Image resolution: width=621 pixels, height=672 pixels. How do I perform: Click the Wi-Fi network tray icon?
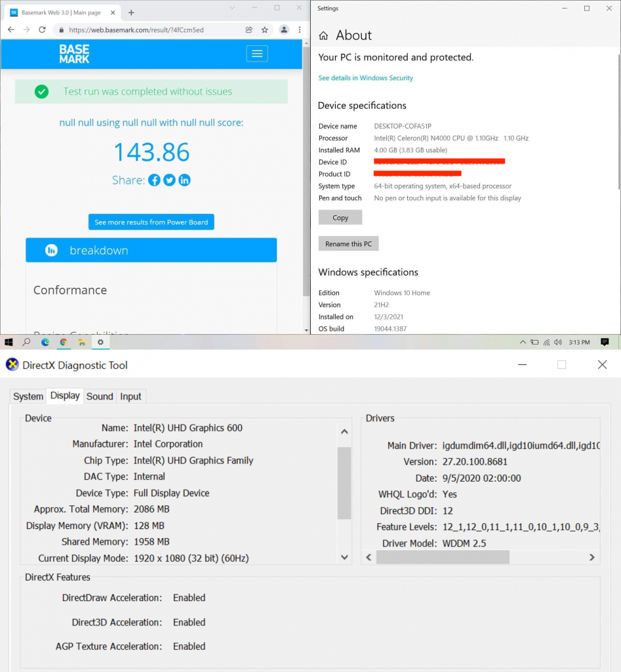(546, 342)
